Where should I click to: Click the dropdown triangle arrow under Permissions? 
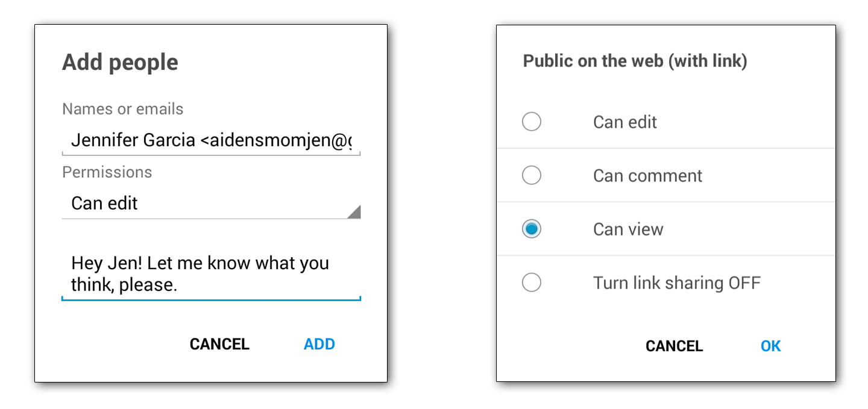point(354,211)
